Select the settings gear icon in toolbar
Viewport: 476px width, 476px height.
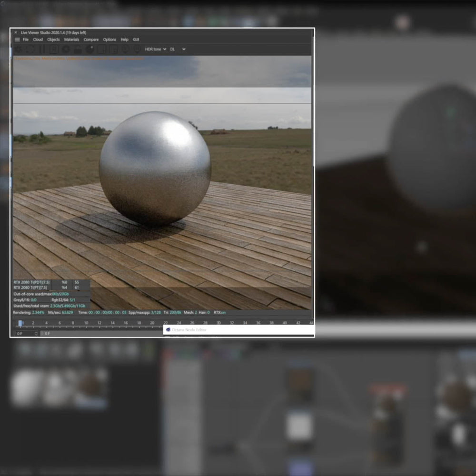click(x=18, y=49)
